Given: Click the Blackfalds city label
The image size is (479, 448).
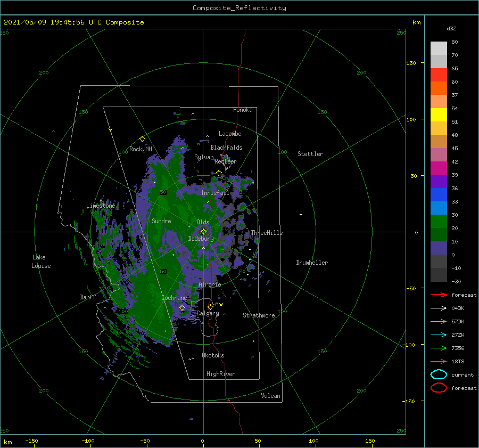Looking at the screenshot, I should [x=226, y=148].
